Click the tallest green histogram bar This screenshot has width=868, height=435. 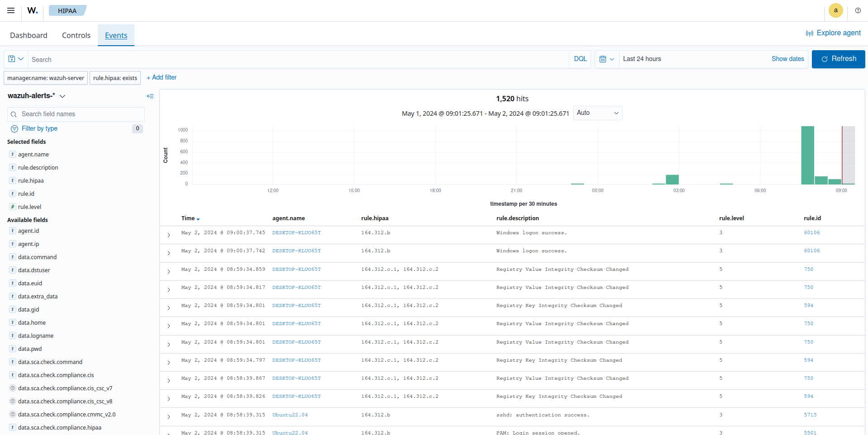point(807,155)
